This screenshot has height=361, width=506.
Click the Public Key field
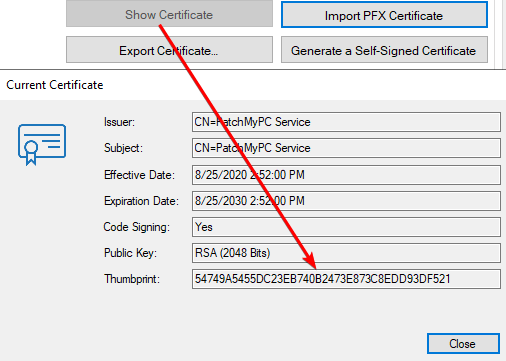click(x=346, y=253)
